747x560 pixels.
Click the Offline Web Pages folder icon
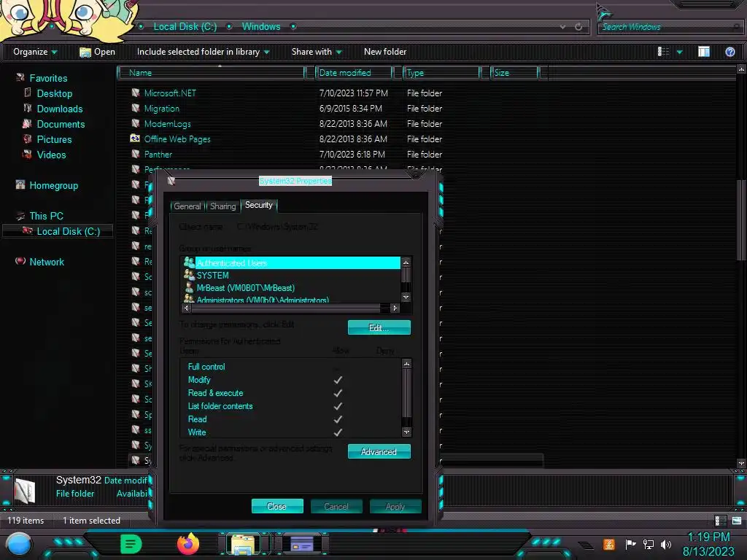[135, 139]
